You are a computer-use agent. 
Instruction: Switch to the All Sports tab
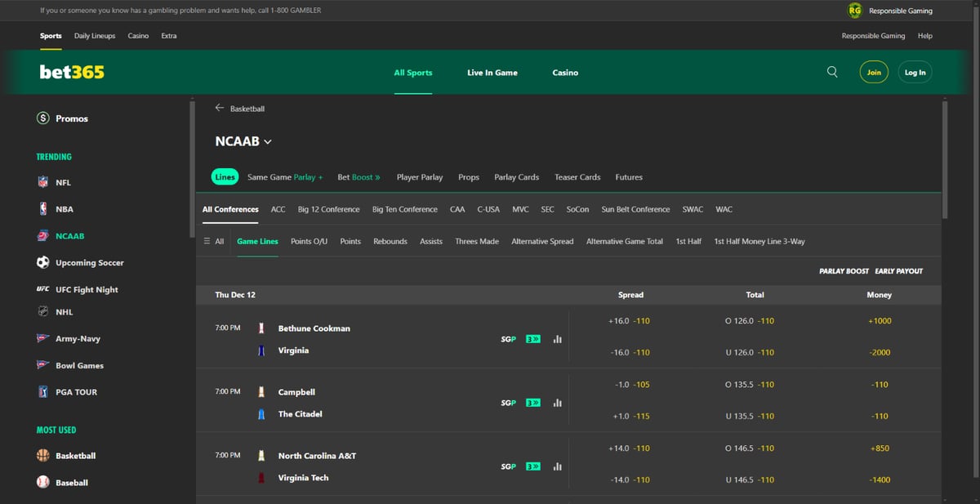(x=413, y=73)
